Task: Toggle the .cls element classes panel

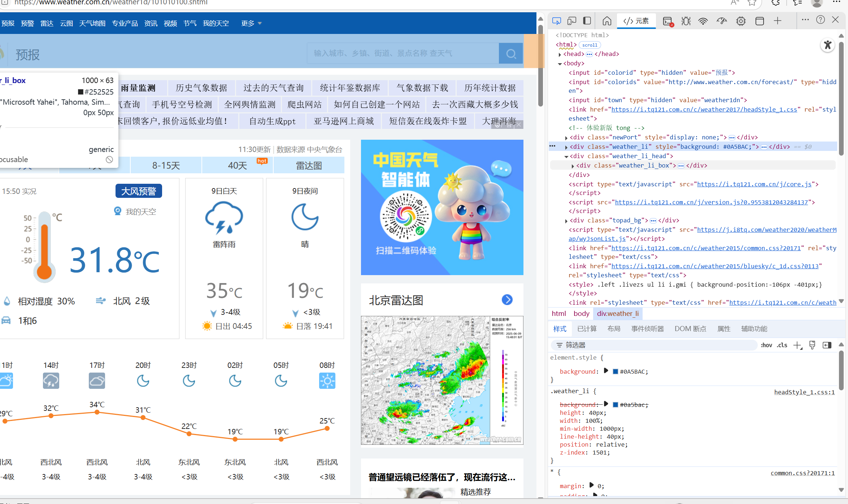Action: [x=782, y=345]
